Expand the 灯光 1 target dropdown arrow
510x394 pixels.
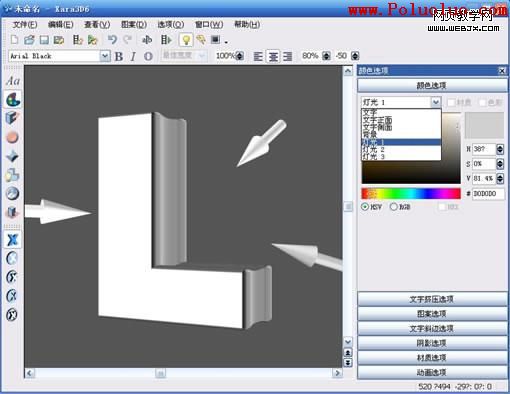[435, 102]
